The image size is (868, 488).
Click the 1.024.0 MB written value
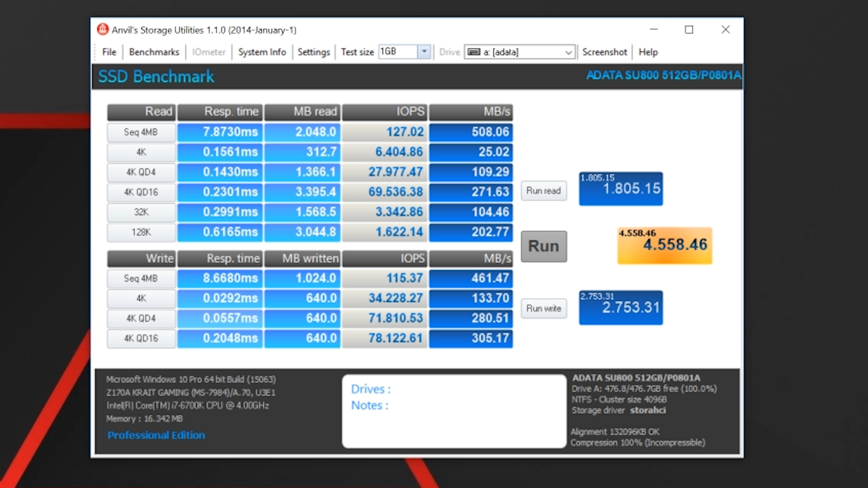click(x=302, y=278)
